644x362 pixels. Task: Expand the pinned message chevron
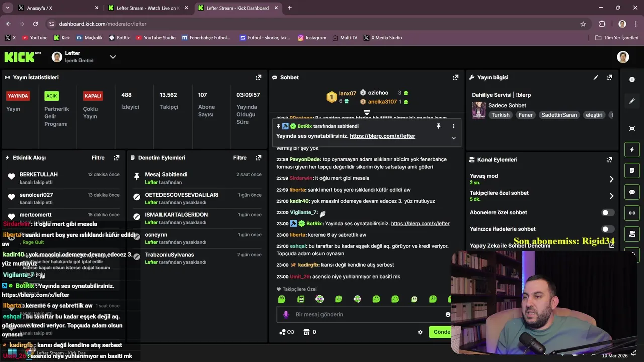(453, 138)
